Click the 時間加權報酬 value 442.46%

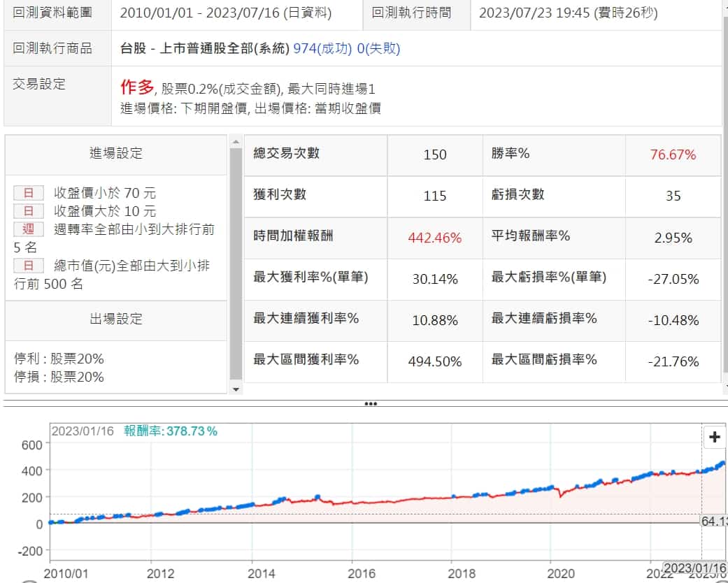click(435, 238)
